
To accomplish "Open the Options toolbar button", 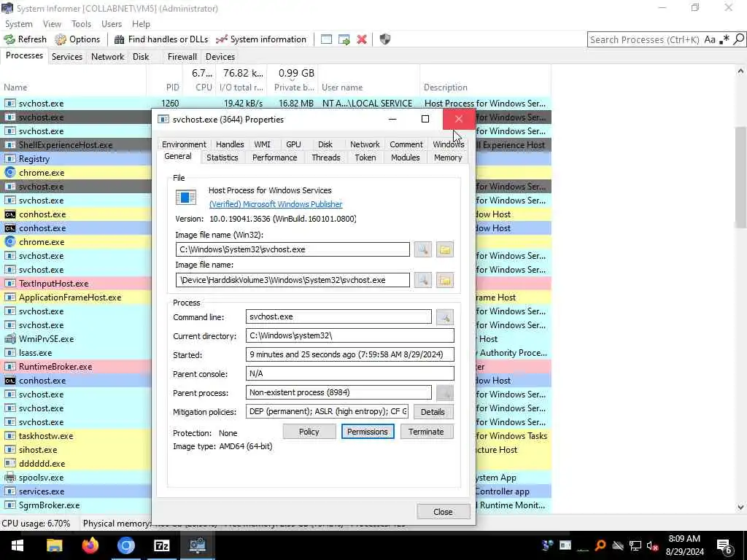I will (x=77, y=39).
